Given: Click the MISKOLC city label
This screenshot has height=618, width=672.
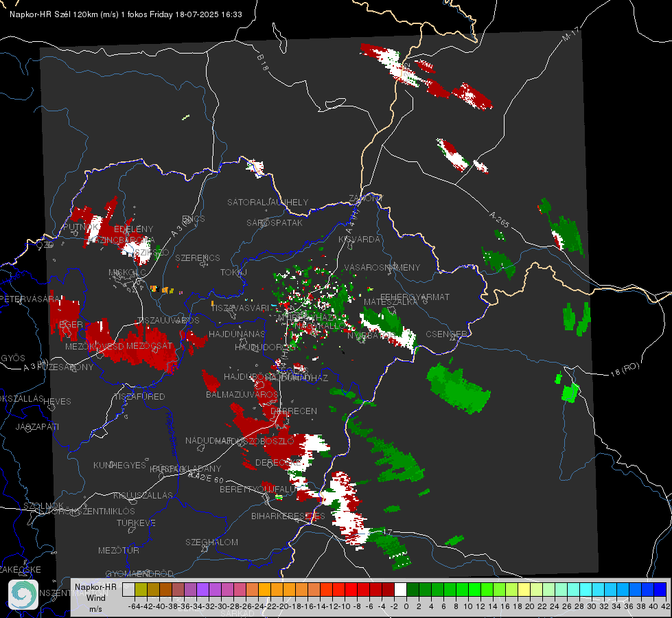Looking at the screenshot, I should coord(127,273).
